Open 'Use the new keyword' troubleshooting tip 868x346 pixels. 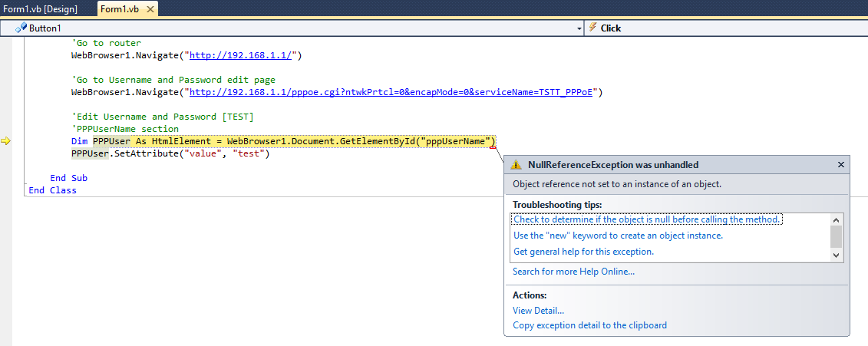pos(618,236)
